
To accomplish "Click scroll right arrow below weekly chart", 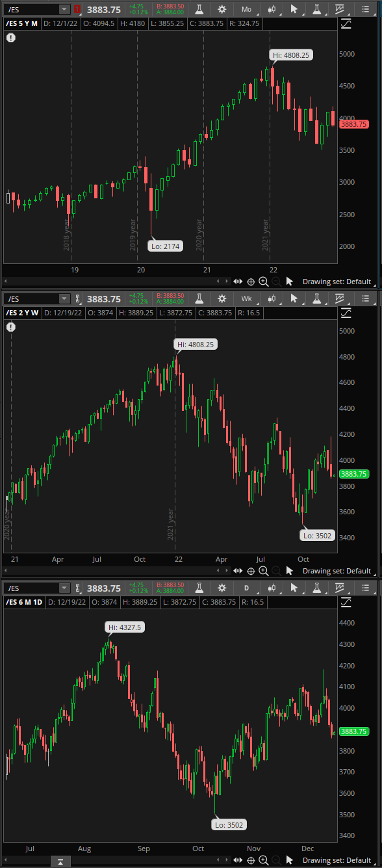I will (x=225, y=571).
